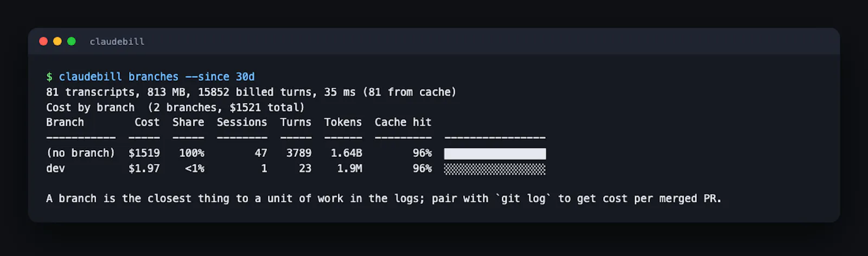Click the 'Sessions' column header

point(242,123)
